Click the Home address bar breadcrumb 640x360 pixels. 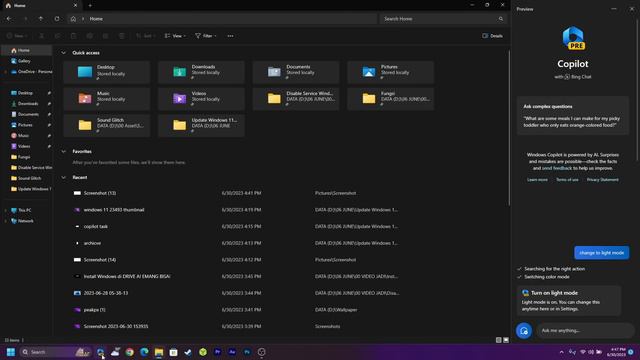96,19
